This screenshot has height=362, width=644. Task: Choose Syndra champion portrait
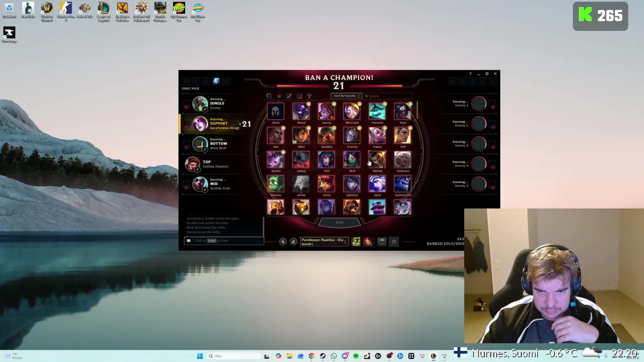click(x=276, y=159)
